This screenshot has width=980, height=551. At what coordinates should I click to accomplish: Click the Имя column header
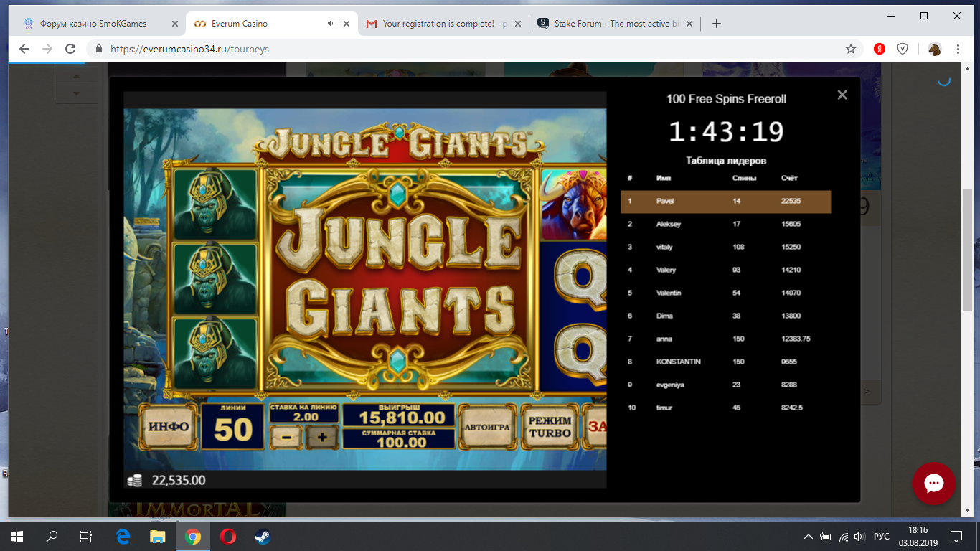pos(664,178)
